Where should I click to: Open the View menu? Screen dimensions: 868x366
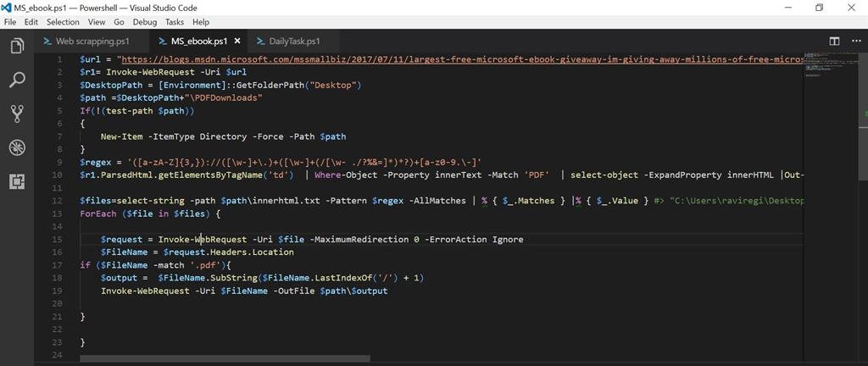tap(97, 22)
